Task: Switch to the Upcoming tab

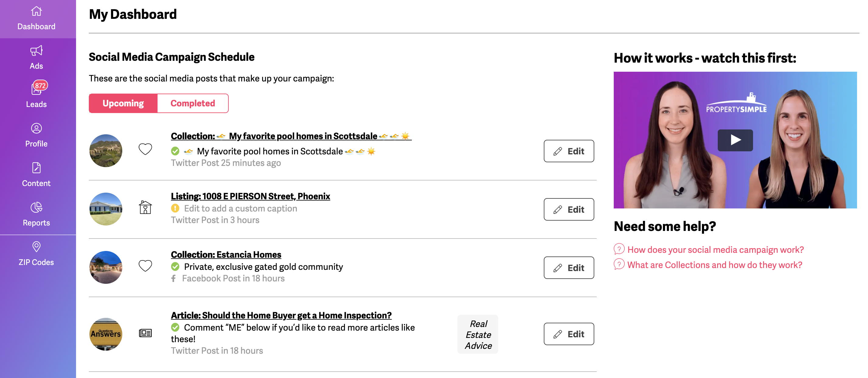Action: pyautogui.click(x=123, y=103)
